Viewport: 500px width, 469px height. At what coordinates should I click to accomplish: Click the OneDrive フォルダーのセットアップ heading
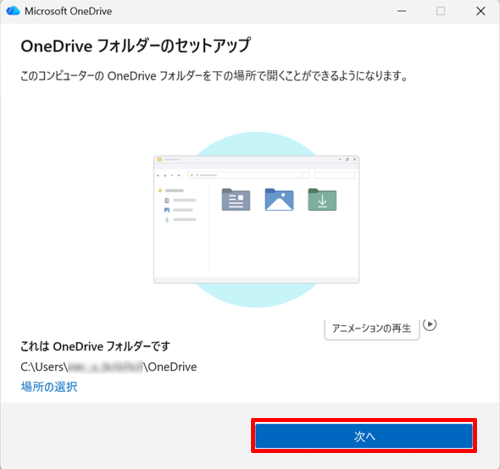pos(136,46)
